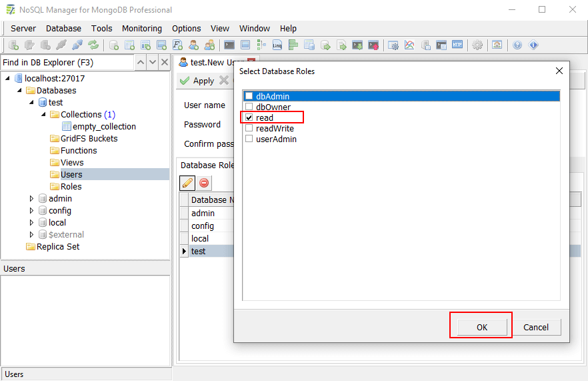Expand the admin database node
The width and height of the screenshot is (588, 381).
click(x=31, y=199)
